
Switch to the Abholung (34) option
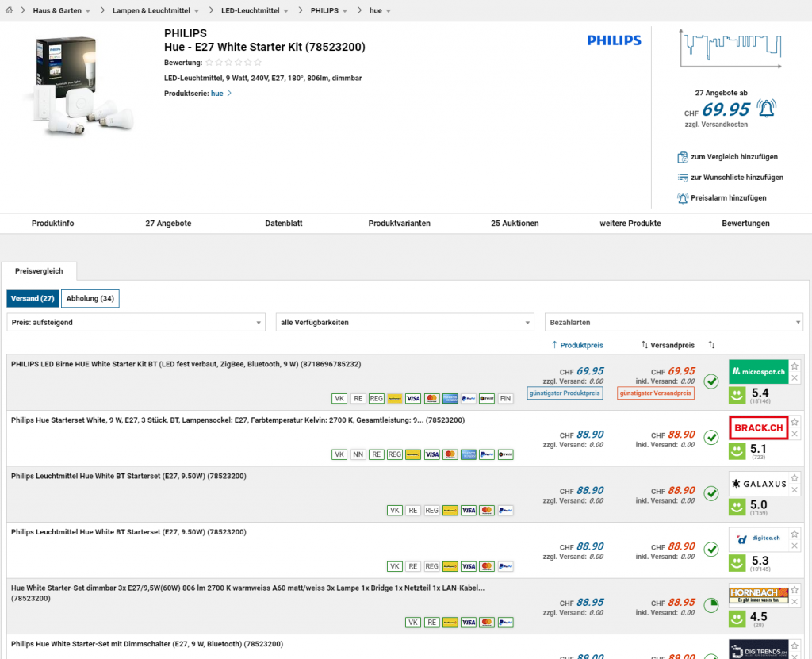click(90, 299)
